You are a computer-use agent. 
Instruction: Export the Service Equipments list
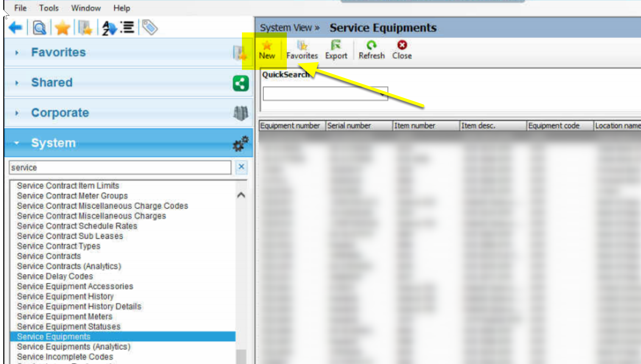[x=336, y=50]
